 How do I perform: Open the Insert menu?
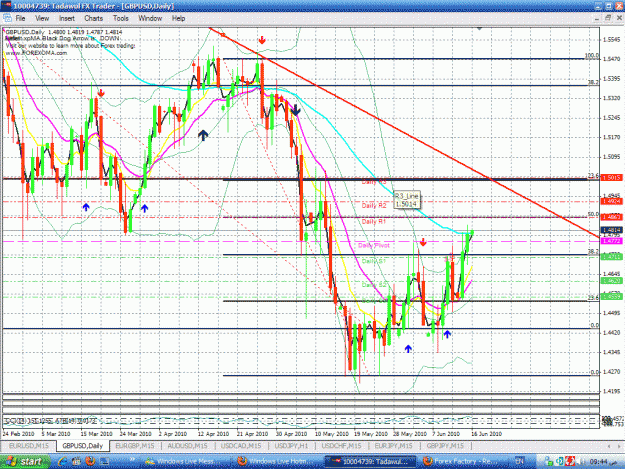(67, 18)
